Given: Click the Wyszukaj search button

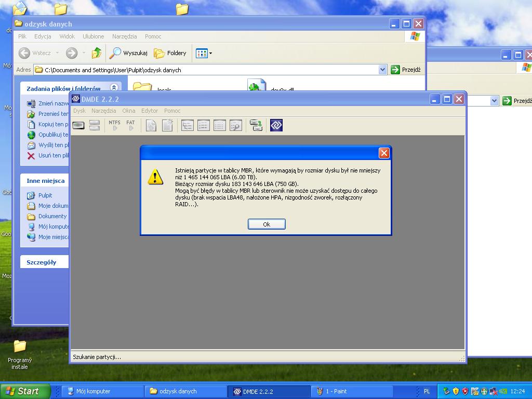Looking at the screenshot, I should (128, 53).
